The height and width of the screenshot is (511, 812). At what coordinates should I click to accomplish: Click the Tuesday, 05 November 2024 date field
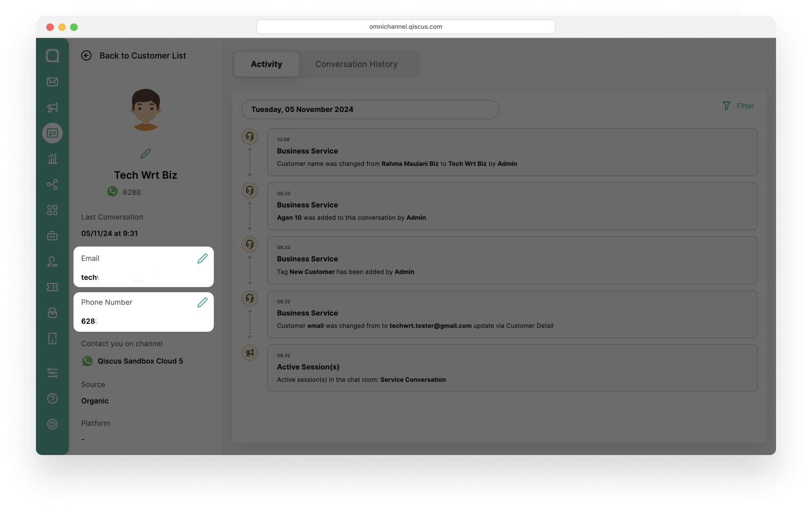370,109
